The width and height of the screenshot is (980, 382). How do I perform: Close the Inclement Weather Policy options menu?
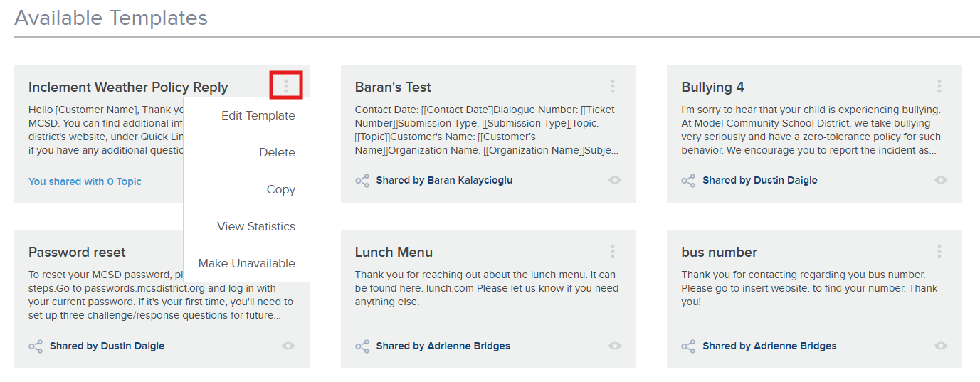[286, 86]
